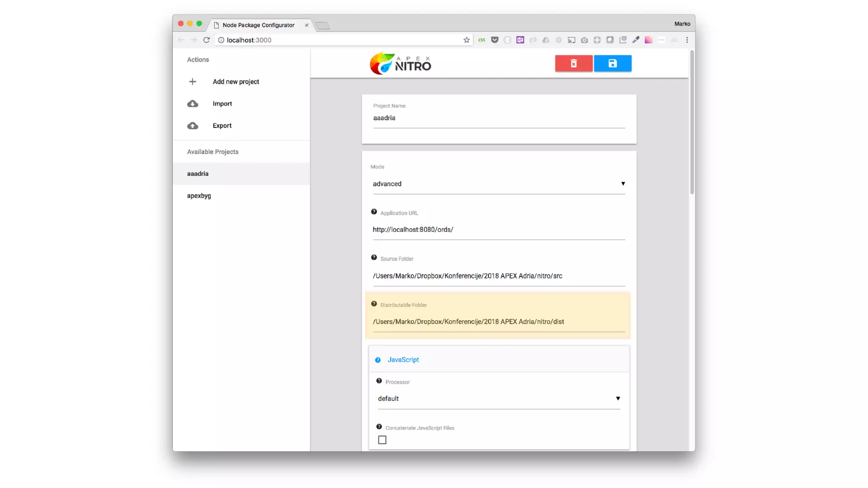
Task: Open the Mode dropdown showing advanced
Action: pos(498,184)
